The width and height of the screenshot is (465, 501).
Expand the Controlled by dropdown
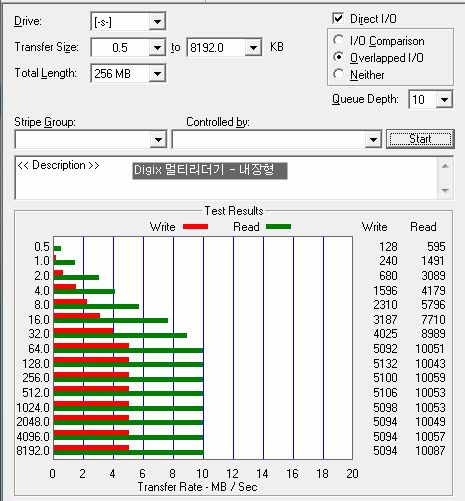tap(373, 139)
